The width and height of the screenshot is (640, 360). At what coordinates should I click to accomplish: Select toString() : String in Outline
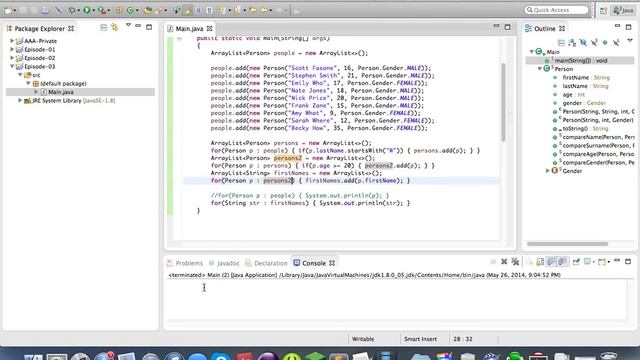click(585, 129)
